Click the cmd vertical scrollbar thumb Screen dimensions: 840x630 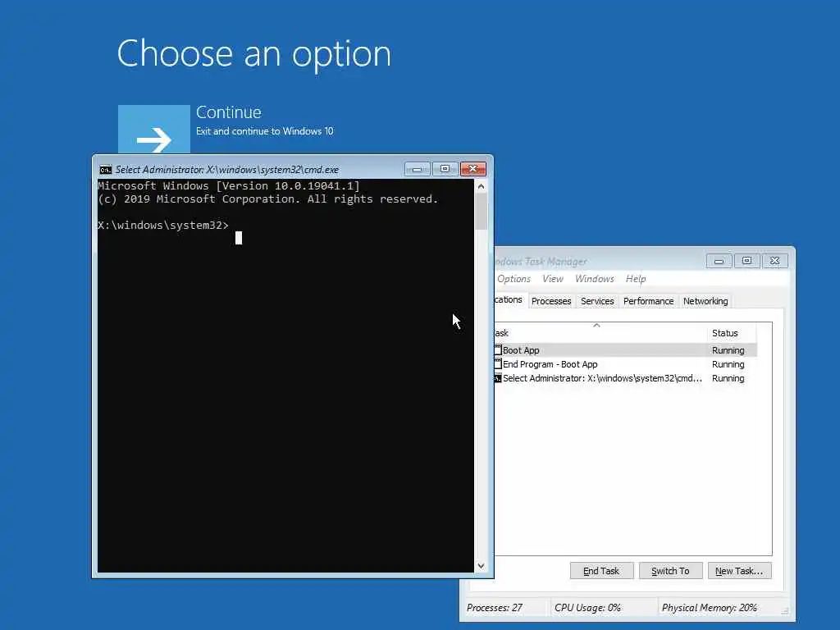[481, 212]
